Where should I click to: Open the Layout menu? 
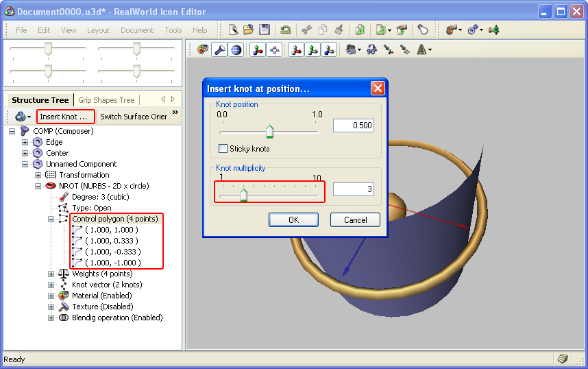point(98,30)
